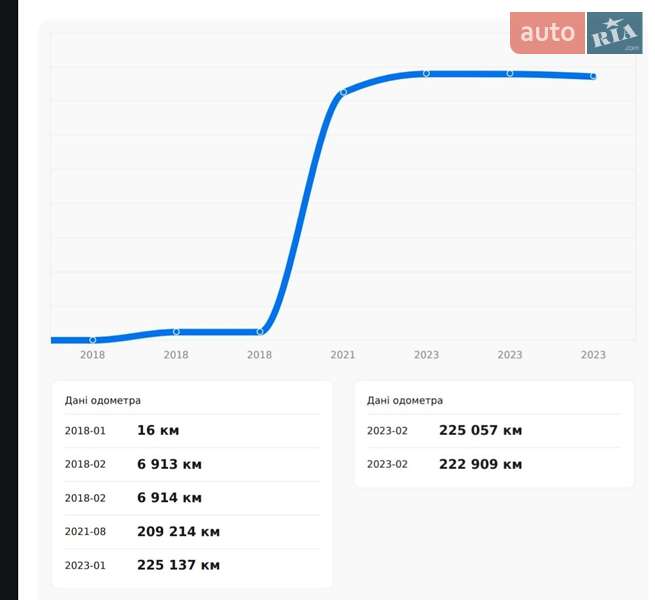Click the first 2023 data point on the curve
The image size is (655, 600).
point(426,73)
